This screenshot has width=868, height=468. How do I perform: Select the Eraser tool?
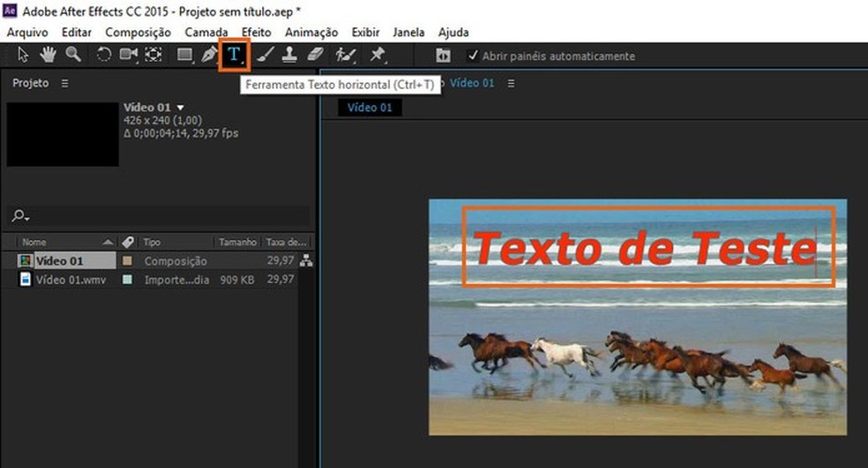click(316, 55)
